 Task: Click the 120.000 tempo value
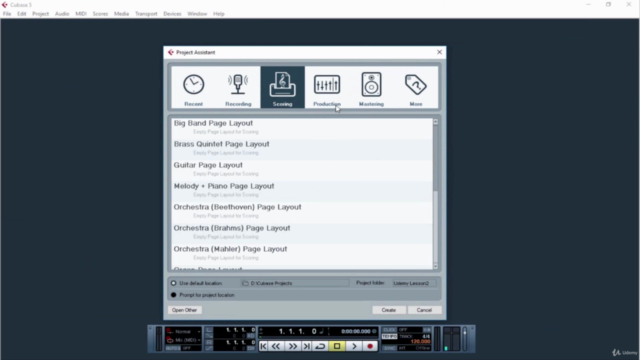pyautogui.click(x=420, y=342)
